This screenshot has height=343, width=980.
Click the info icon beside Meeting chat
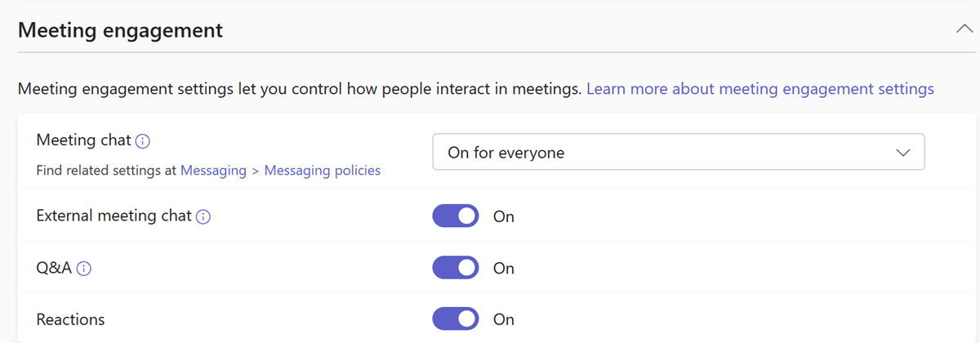click(x=143, y=141)
